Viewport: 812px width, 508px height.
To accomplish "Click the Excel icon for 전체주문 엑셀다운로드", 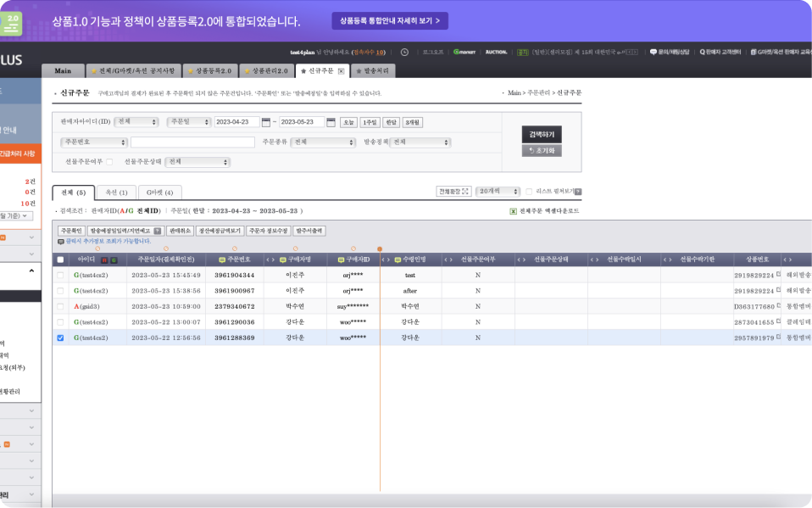I will (x=513, y=211).
